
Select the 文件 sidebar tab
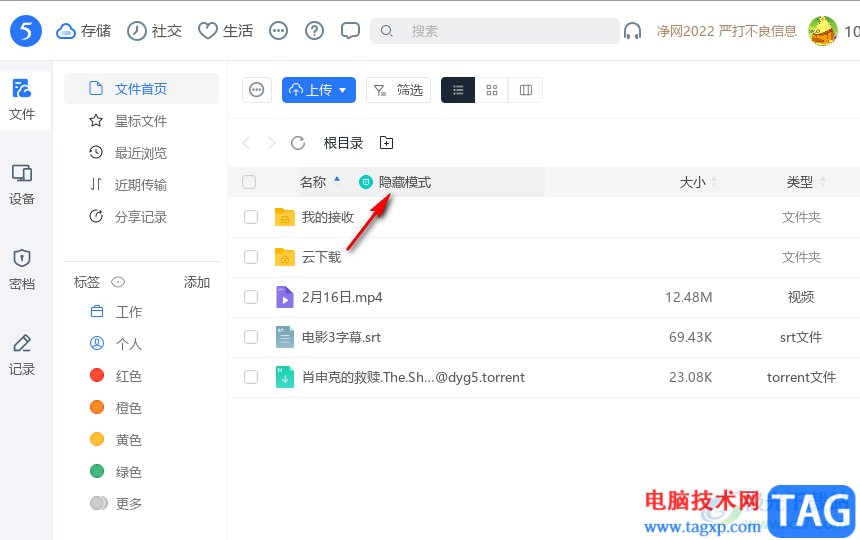pyautogui.click(x=22, y=100)
